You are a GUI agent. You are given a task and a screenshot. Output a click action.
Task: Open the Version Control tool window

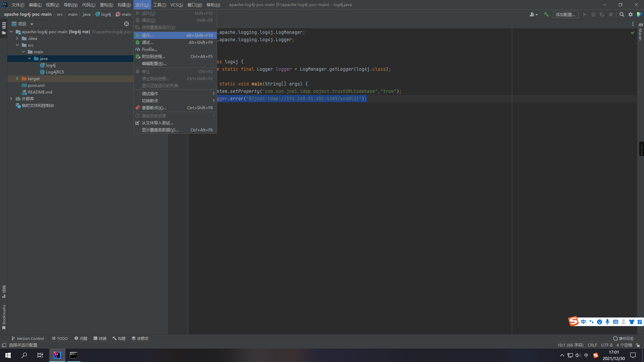tap(28, 338)
